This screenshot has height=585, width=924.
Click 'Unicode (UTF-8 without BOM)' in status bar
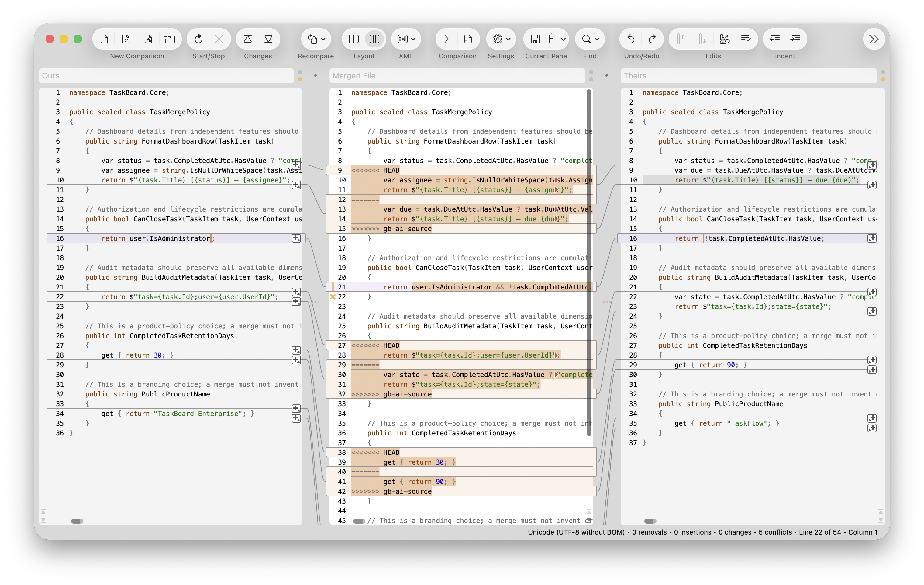point(576,532)
